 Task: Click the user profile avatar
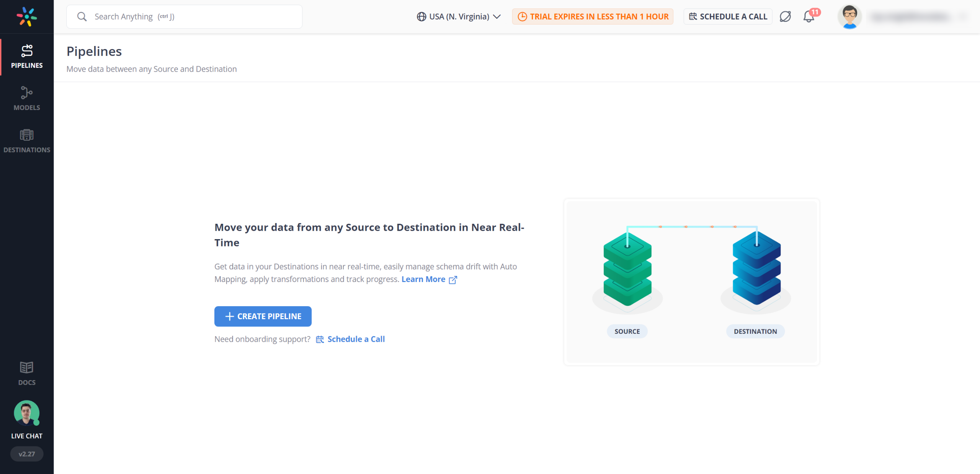click(x=849, y=17)
